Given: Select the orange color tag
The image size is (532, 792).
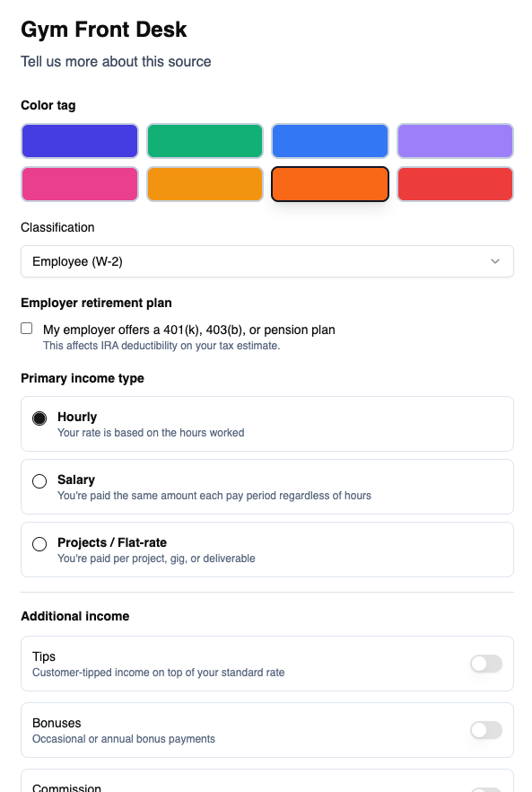Looking at the screenshot, I should 330,184.
